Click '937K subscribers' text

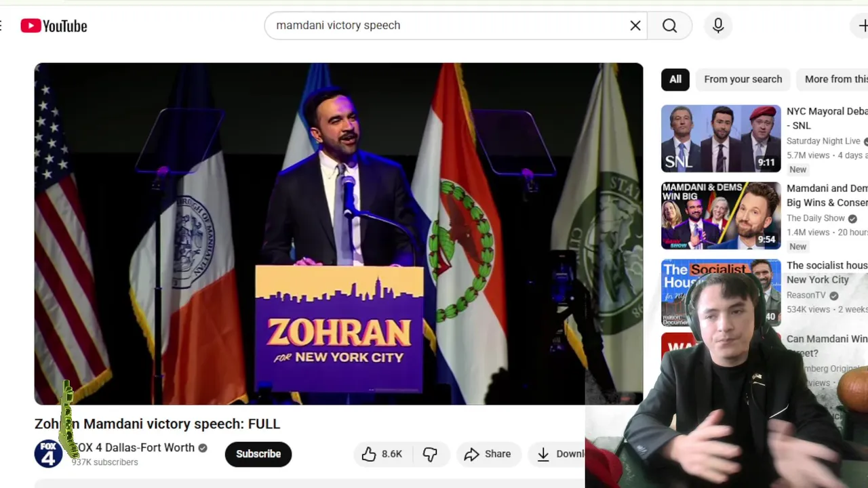click(x=105, y=462)
